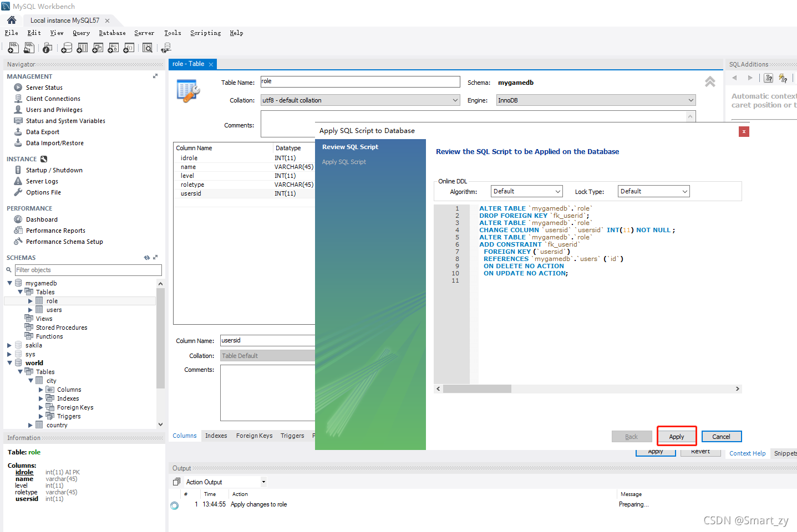This screenshot has height=532, width=797.
Task: Open the Database menu
Action: (x=112, y=33)
